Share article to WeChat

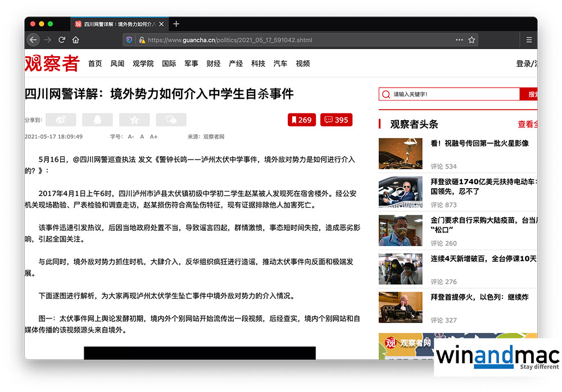(x=171, y=120)
